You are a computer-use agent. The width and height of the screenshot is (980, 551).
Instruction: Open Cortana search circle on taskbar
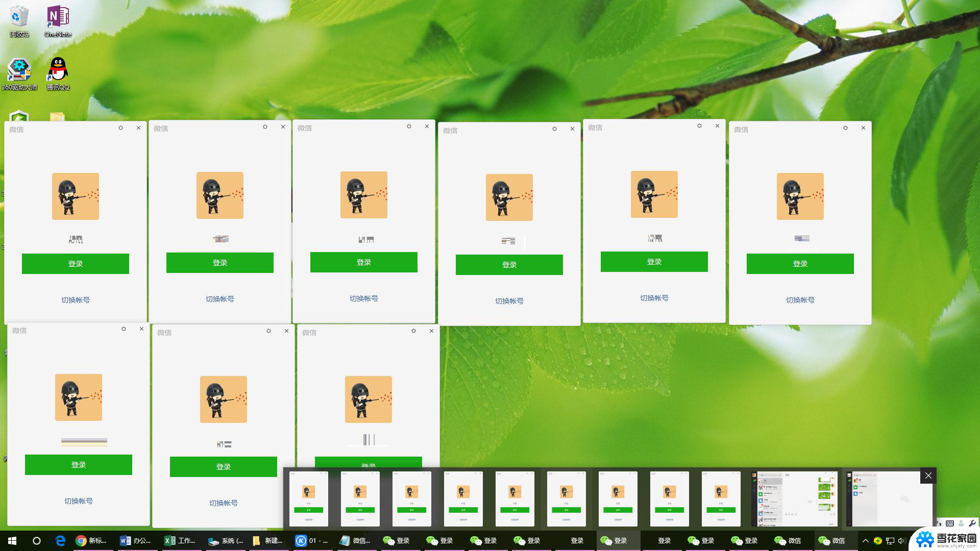pyautogui.click(x=37, y=541)
